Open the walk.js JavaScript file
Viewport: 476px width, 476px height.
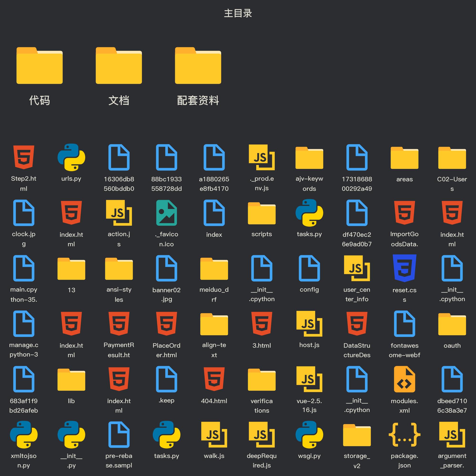[214, 434]
